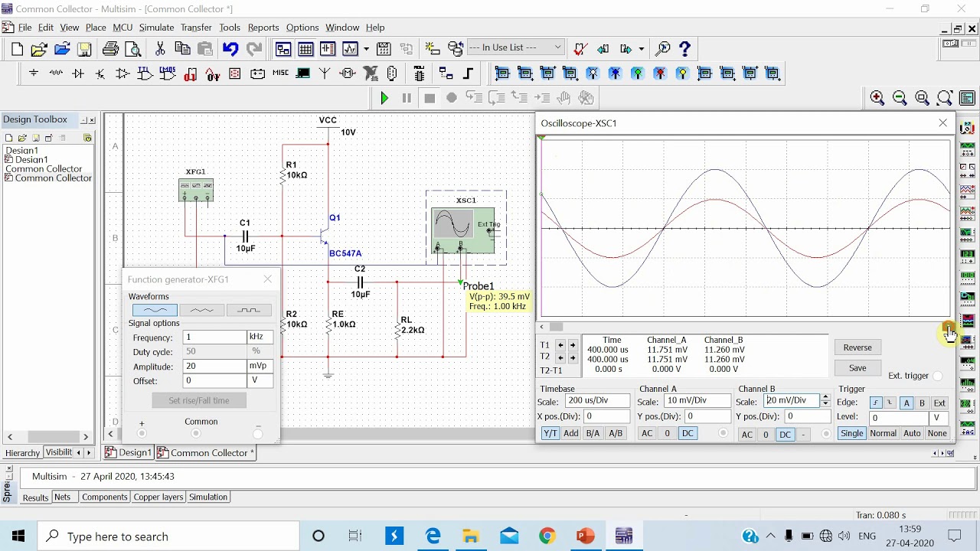Pause the simulation

click(x=407, y=98)
